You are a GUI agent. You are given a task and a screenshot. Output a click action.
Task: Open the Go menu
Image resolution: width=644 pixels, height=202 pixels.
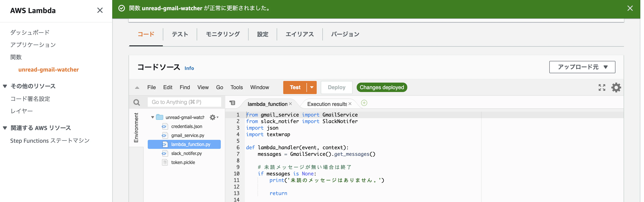tap(220, 88)
